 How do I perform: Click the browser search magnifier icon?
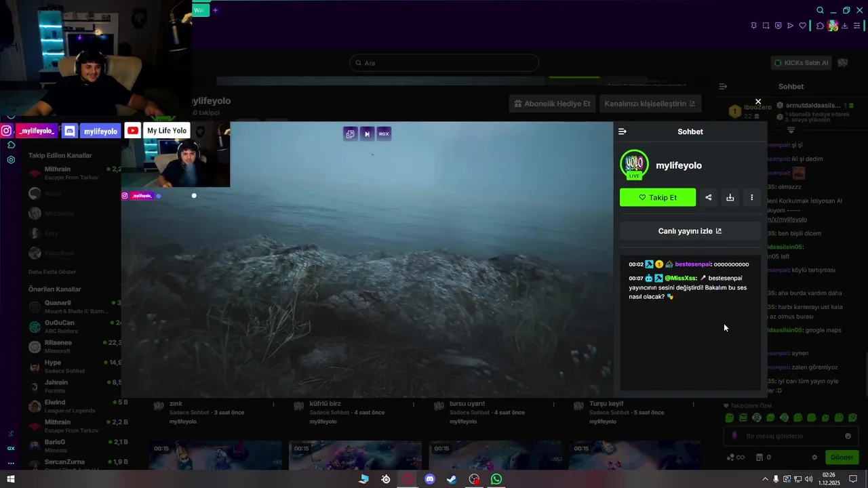tap(820, 10)
